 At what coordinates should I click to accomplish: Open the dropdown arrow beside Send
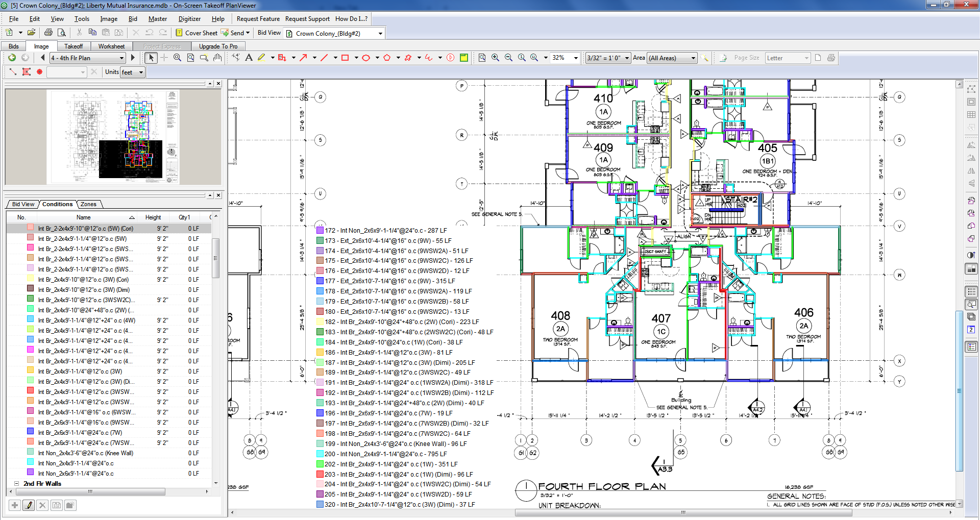coord(248,33)
